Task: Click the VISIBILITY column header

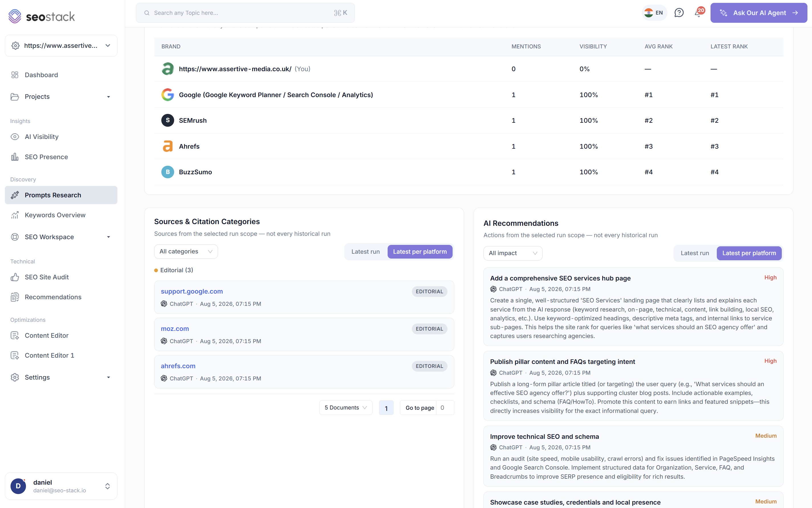Action: click(593, 46)
